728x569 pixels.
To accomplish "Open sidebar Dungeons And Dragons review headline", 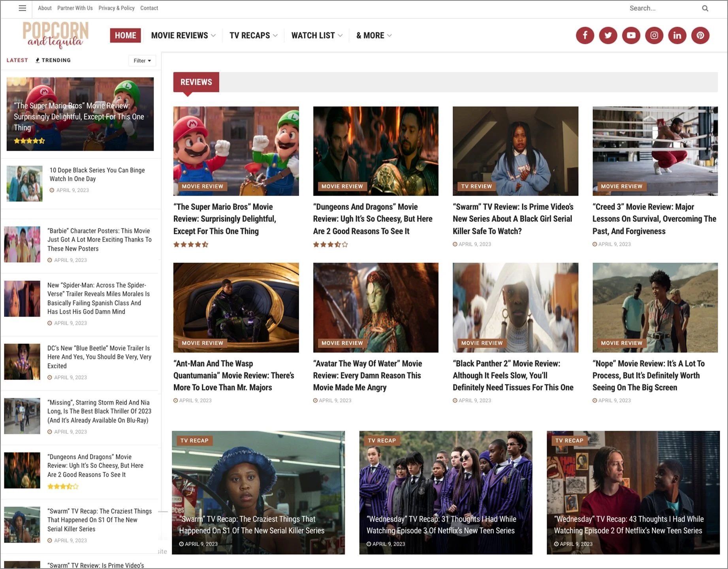I will (96, 466).
